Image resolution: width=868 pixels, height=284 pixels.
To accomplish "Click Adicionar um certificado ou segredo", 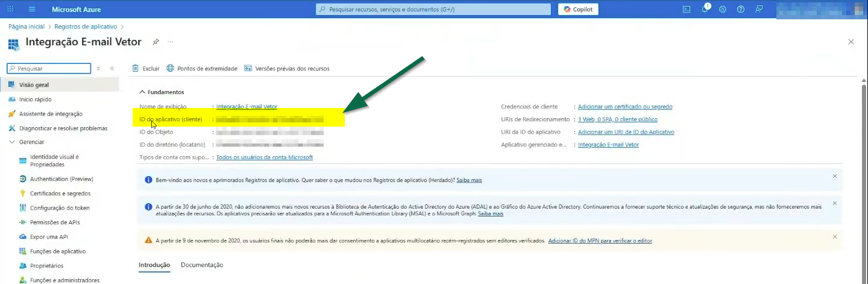I will [625, 107].
